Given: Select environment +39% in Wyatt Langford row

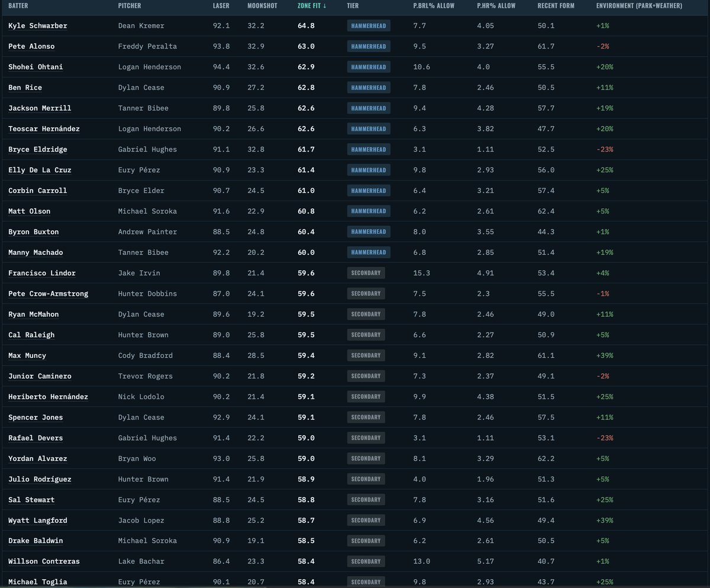Looking at the screenshot, I should click(605, 520).
